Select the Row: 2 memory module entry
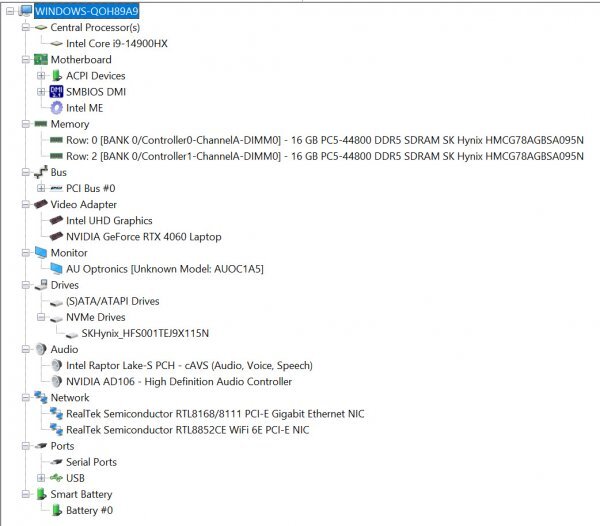Screen dimensions: 600x526 pos(325,156)
